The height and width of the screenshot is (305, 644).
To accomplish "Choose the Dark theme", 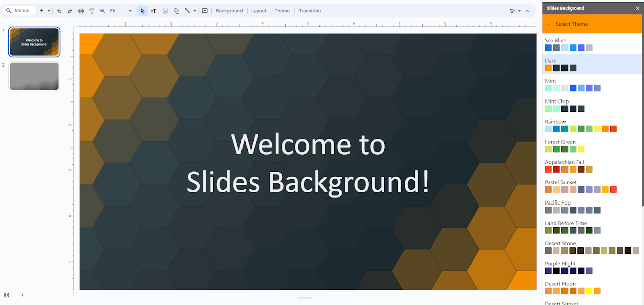I will (592, 64).
